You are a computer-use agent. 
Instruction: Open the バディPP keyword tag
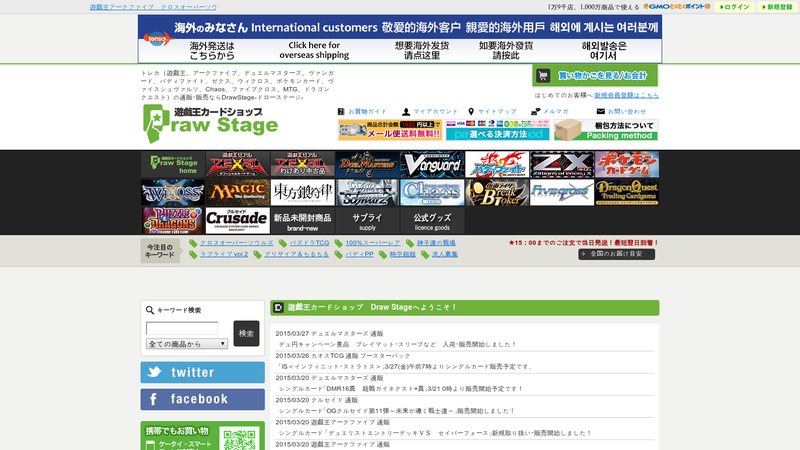pyautogui.click(x=359, y=254)
